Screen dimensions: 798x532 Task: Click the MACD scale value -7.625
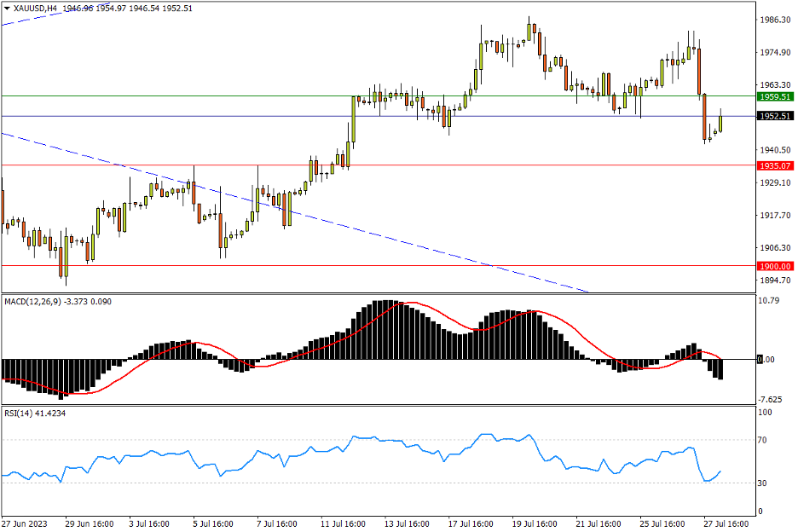point(771,399)
